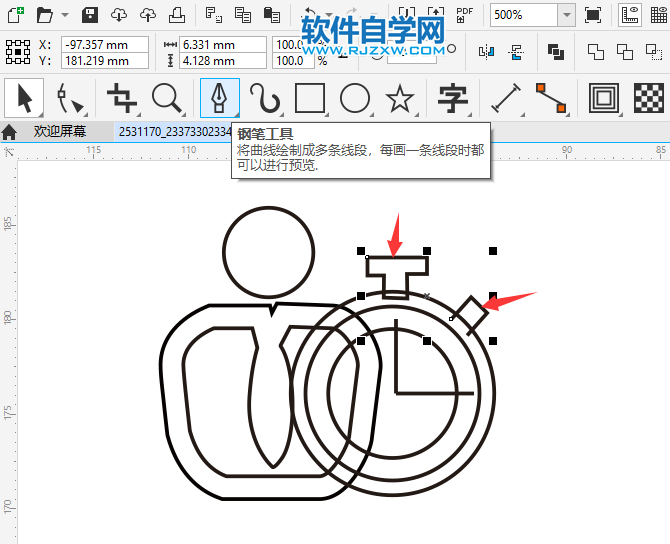
Task: Click the height field showing 4.128 mm
Action: (x=223, y=61)
